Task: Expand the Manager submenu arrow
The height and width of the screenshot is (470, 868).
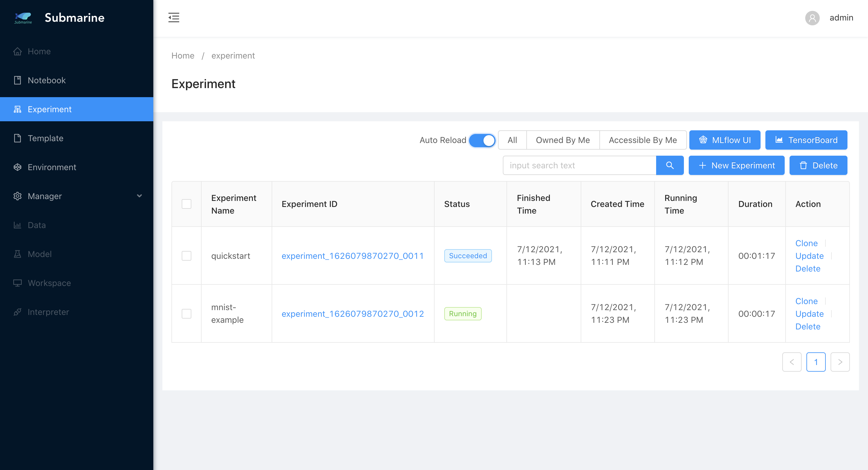Action: [x=139, y=196]
